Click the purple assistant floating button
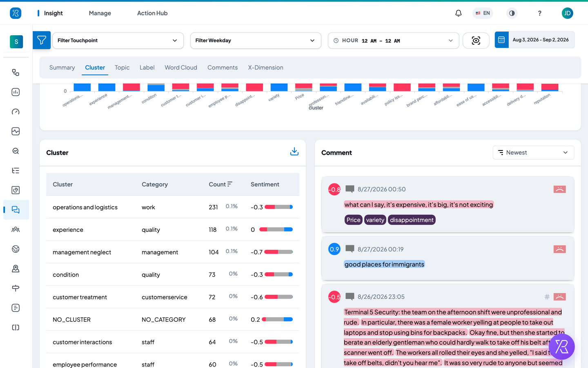This screenshot has height=368, width=588. (561, 347)
